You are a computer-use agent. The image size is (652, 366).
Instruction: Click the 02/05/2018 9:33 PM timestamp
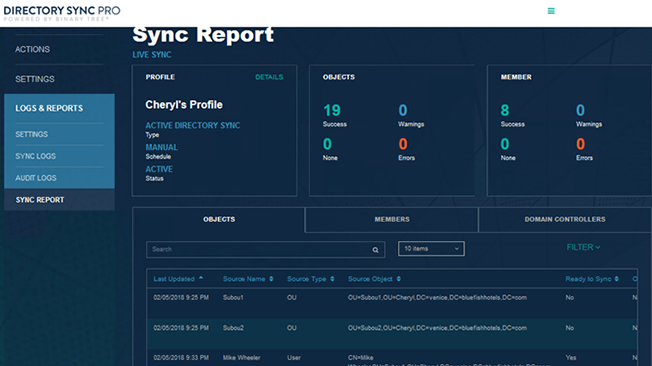[x=181, y=358]
